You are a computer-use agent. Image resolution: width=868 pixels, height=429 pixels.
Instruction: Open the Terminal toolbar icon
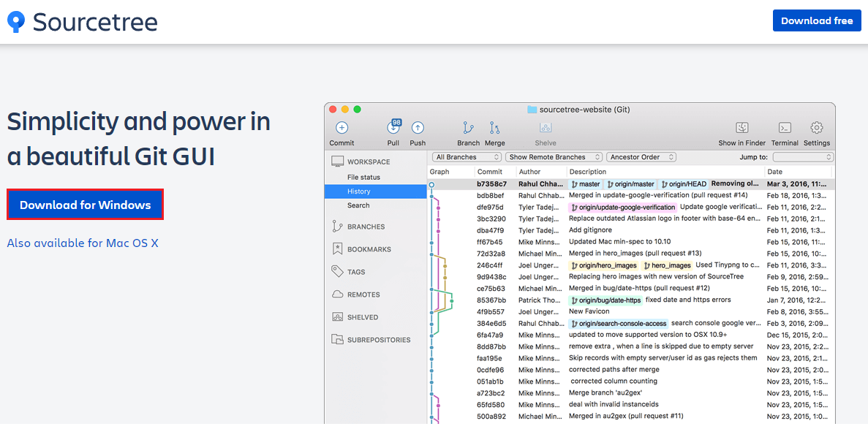(785, 128)
